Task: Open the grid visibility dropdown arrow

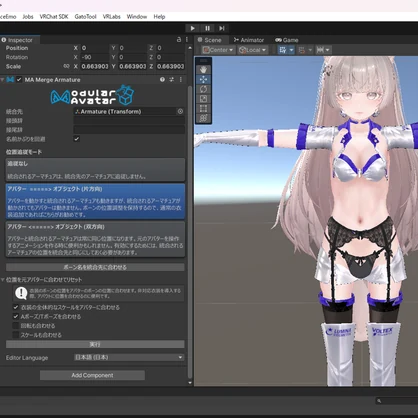Action: coord(291,50)
